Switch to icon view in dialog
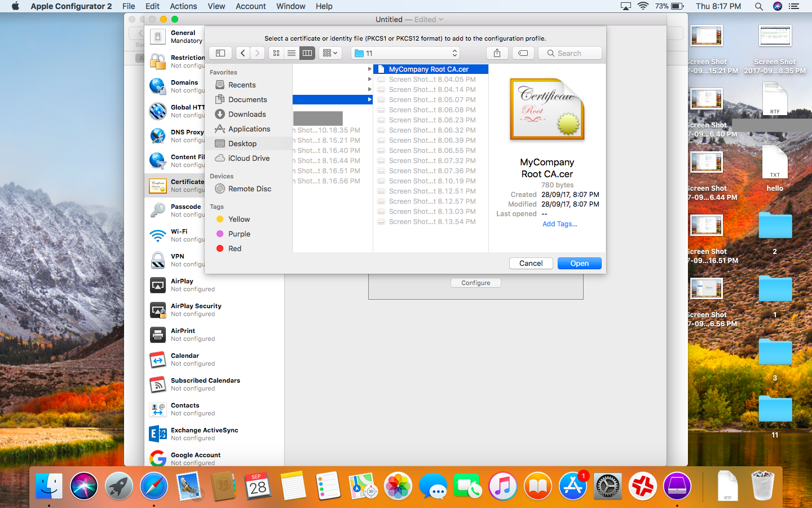Screen dimensions: 812x508 pos(276,53)
